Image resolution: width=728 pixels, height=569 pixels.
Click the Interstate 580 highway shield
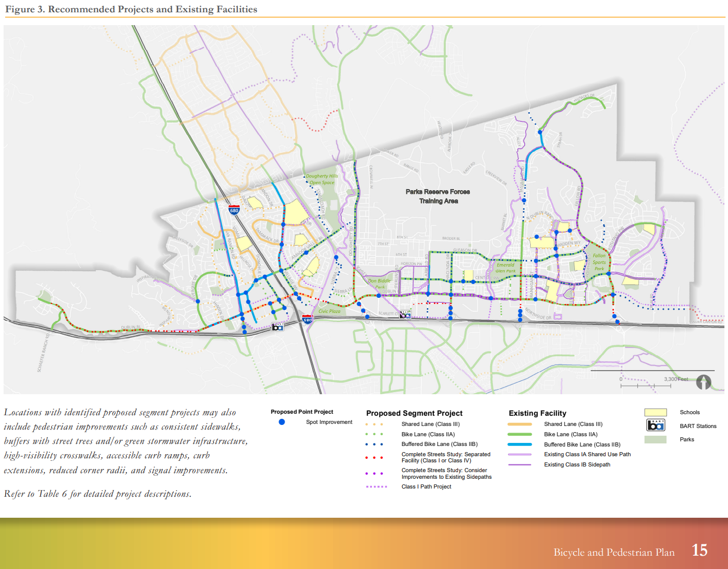[x=307, y=319]
